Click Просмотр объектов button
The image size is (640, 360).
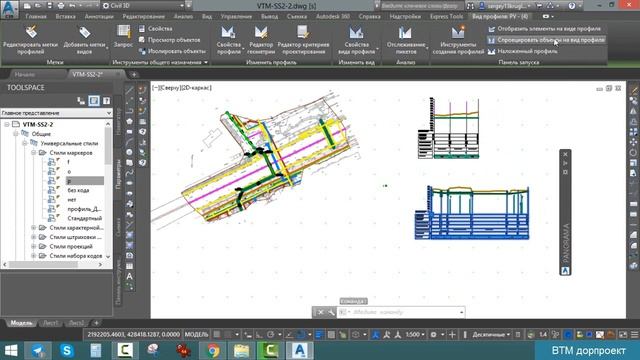click(x=169, y=40)
